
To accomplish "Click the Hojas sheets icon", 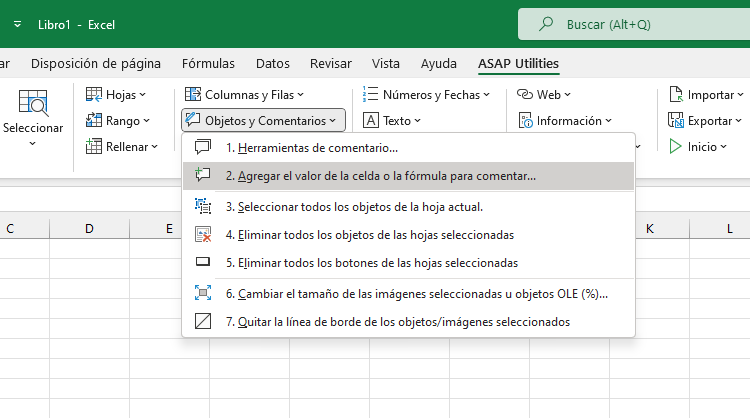I will coord(94,95).
